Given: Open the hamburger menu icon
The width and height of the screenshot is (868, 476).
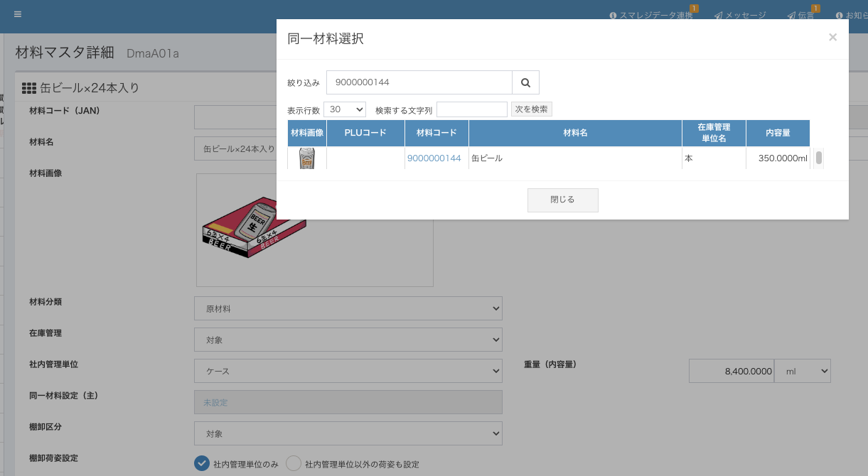Looking at the screenshot, I should 18,14.
